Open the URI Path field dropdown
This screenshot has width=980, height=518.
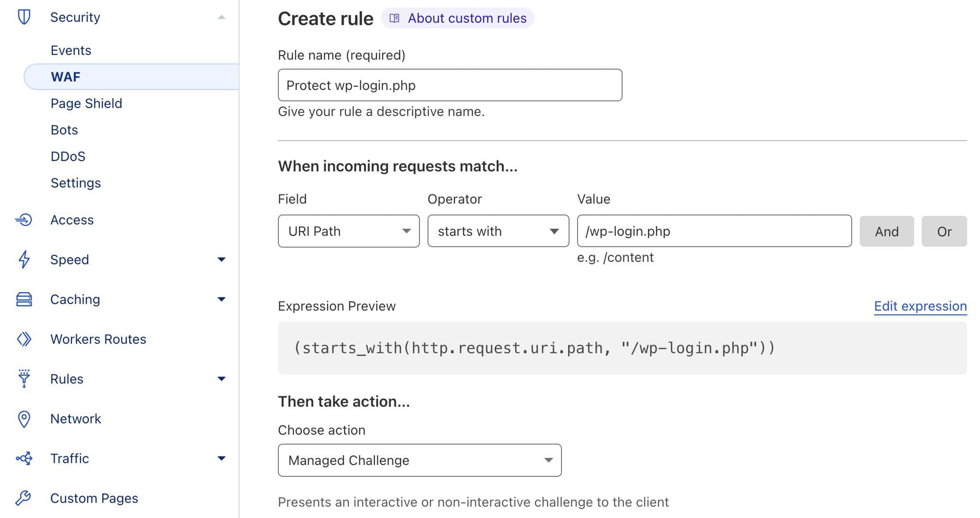(x=349, y=231)
